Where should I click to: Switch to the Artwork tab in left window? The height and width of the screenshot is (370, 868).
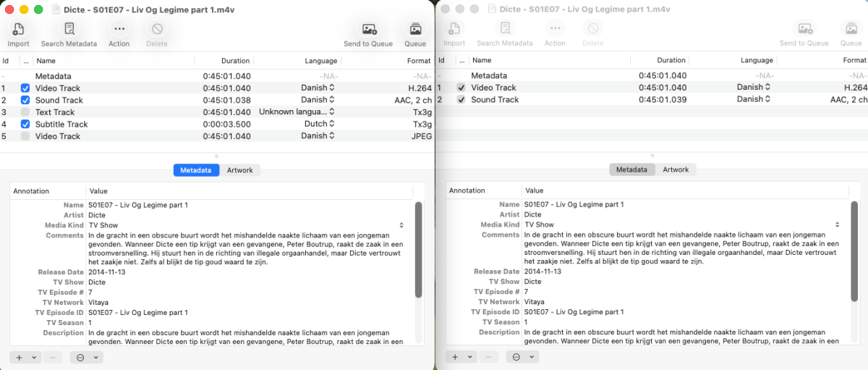click(x=239, y=170)
